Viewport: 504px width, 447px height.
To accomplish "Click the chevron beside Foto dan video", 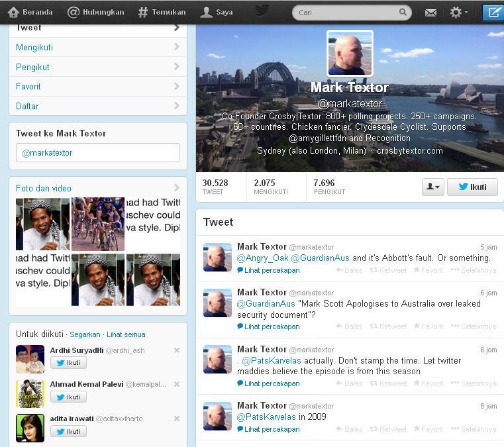I will tap(176, 187).
